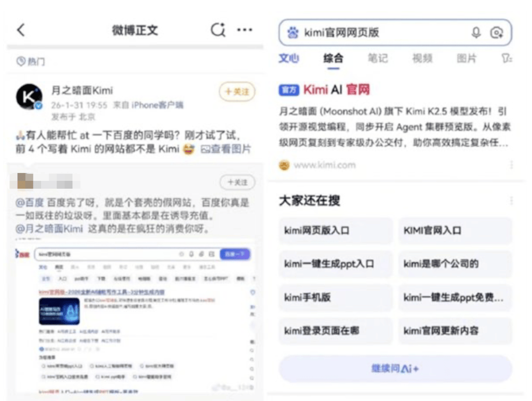Viewport: 532px width, 401px height.
Task: Tap the Baidu paw logo in search bar
Action: pos(293,33)
